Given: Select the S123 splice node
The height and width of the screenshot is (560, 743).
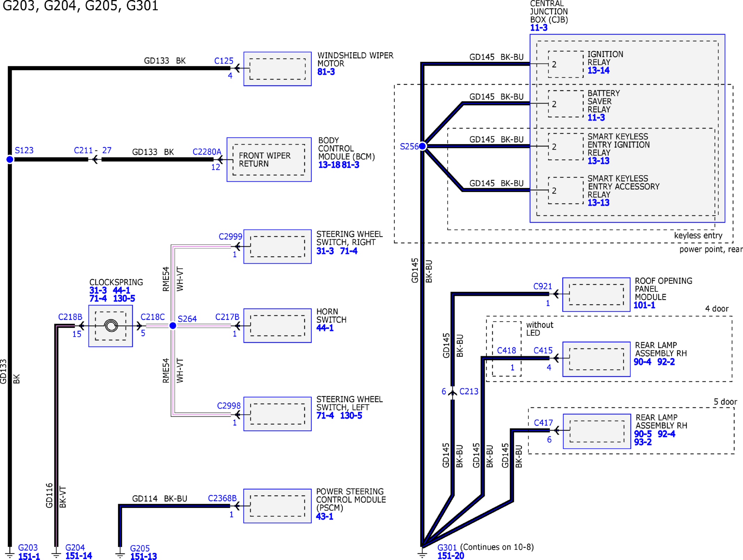Looking at the screenshot, I should 10,159.
